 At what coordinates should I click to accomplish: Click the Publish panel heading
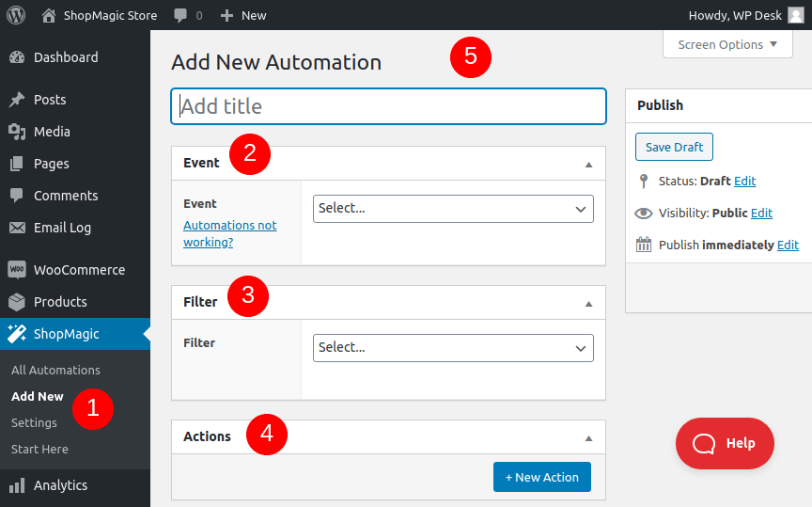pos(660,105)
